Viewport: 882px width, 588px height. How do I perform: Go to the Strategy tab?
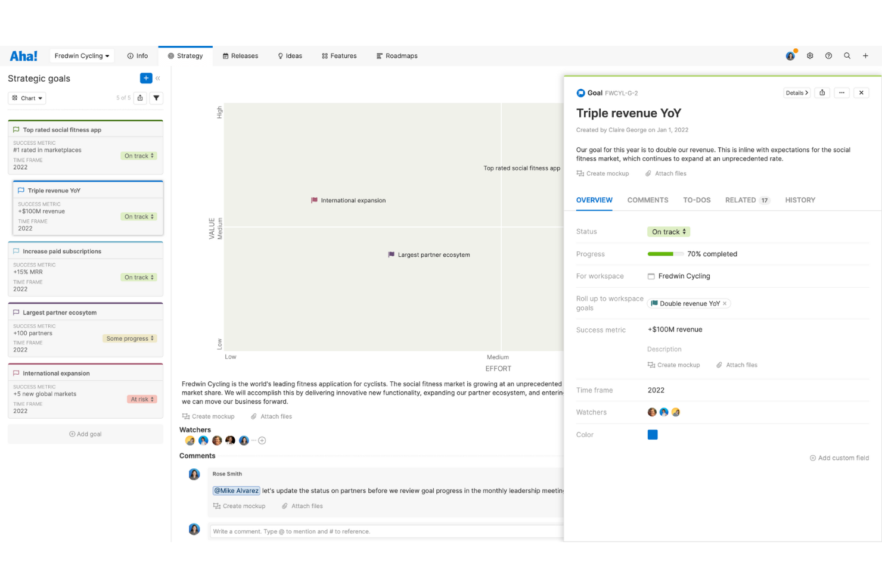[185, 56]
